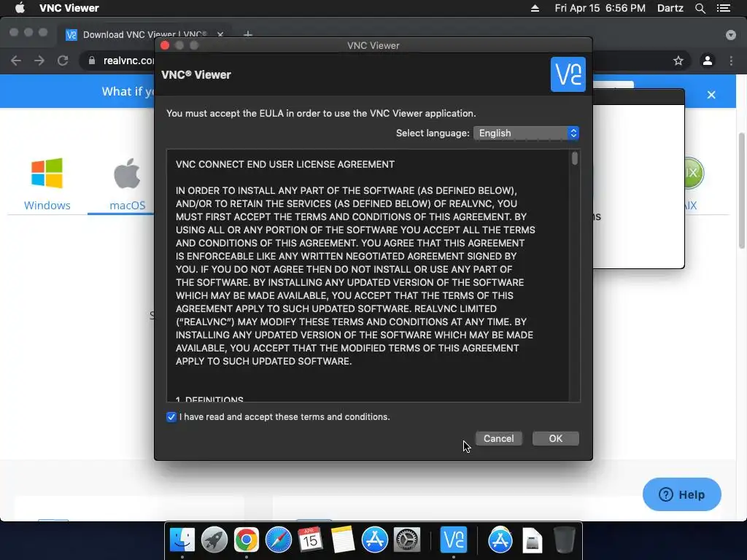Screen dimensions: 747x560
Task: Select the Windows platform icon on webpage
Action: tap(47, 174)
